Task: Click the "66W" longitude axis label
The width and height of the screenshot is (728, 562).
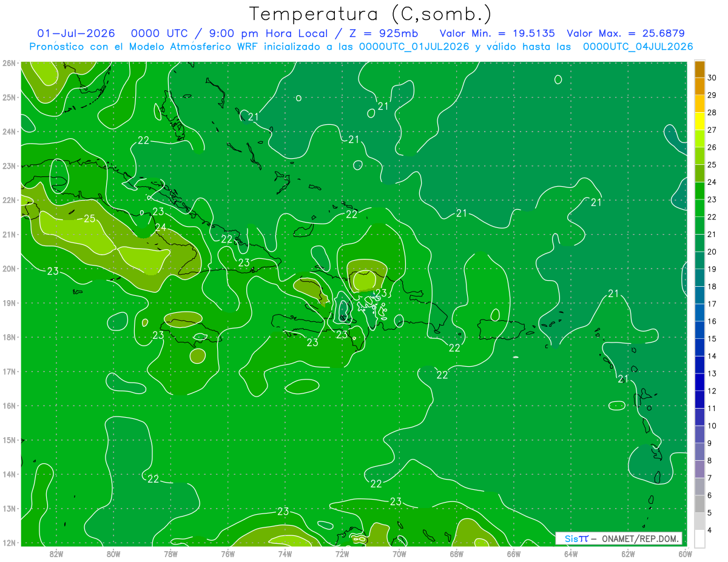Action: [x=513, y=554]
